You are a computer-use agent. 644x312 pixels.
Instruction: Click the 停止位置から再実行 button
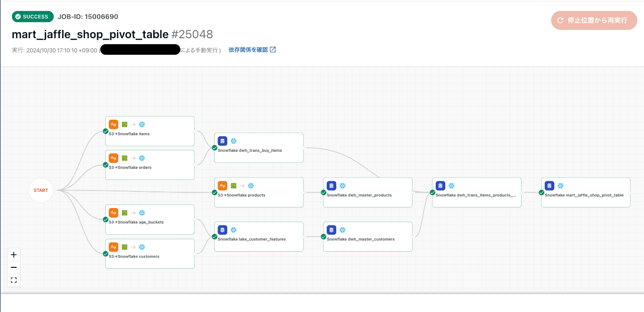coord(594,20)
